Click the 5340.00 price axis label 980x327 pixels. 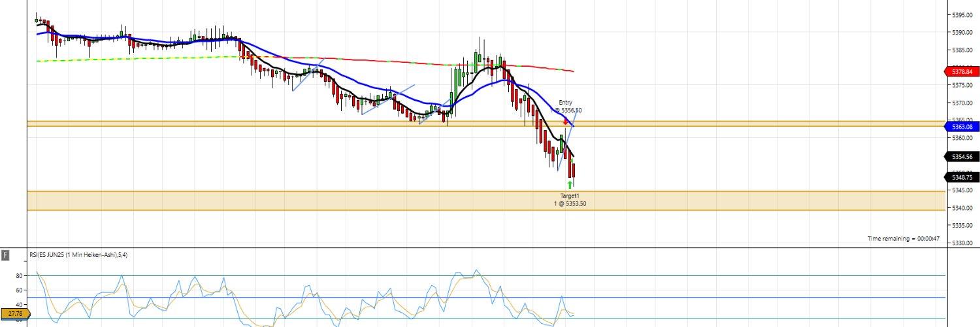(x=964, y=208)
